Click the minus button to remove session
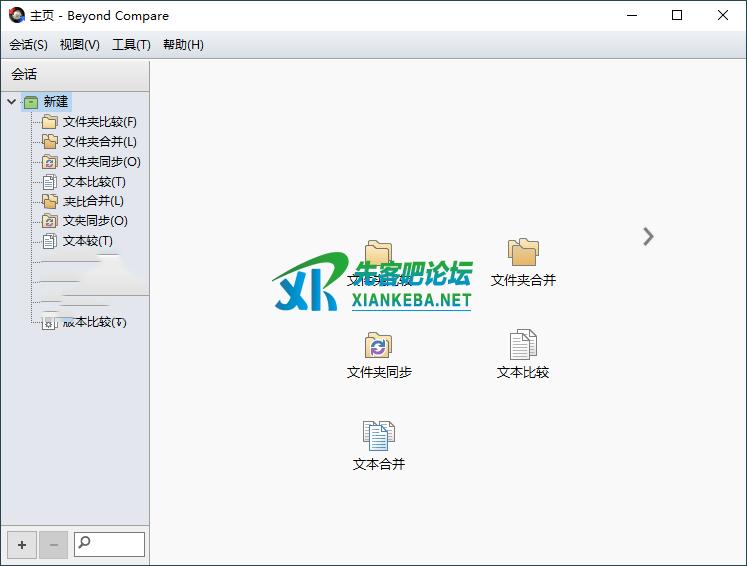 pyautogui.click(x=54, y=545)
